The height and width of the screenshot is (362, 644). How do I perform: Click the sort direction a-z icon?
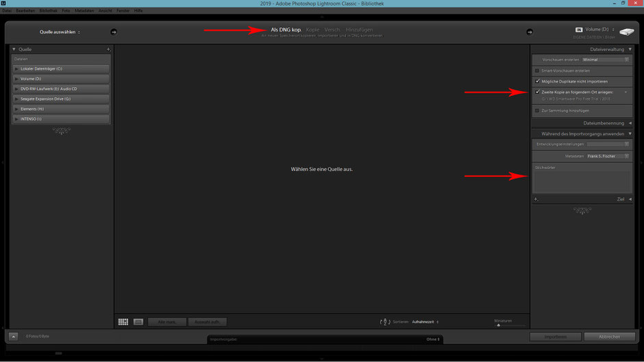(x=385, y=322)
